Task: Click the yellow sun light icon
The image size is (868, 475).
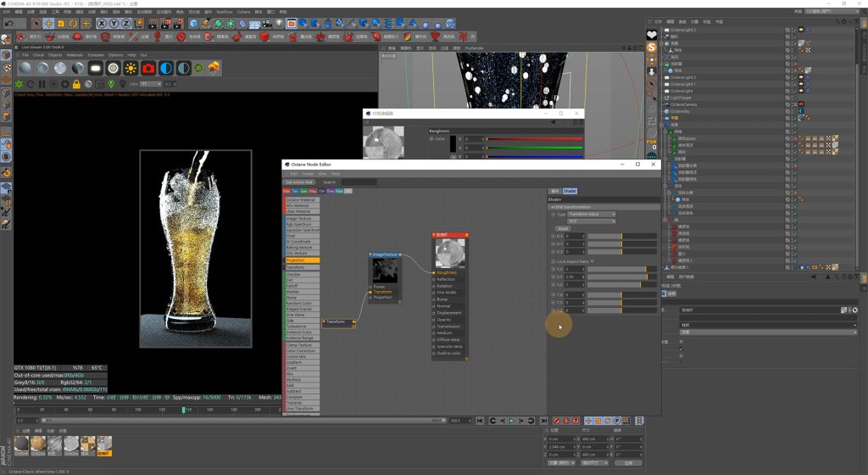Action: [x=131, y=68]
